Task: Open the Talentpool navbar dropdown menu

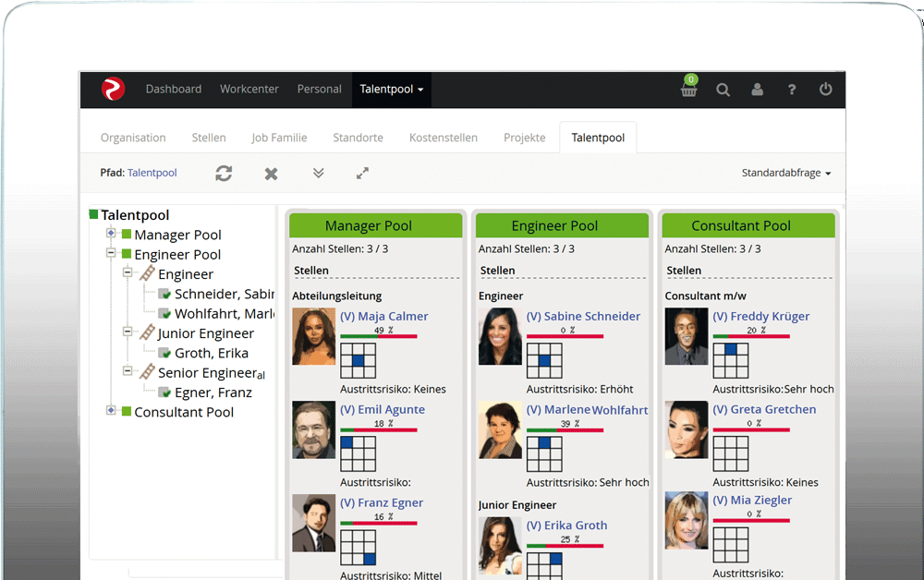Action: coord(391,90)
